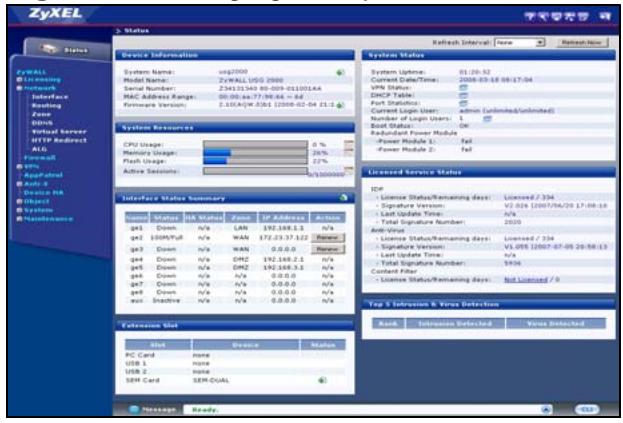Open Zone under Network
This screenshot has width=623, height=423.
tap(41, 114)
